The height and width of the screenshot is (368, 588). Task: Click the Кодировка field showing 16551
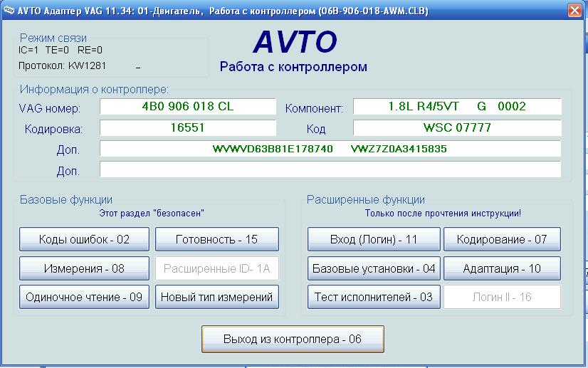pyautogui.click(x=188, y=127)
